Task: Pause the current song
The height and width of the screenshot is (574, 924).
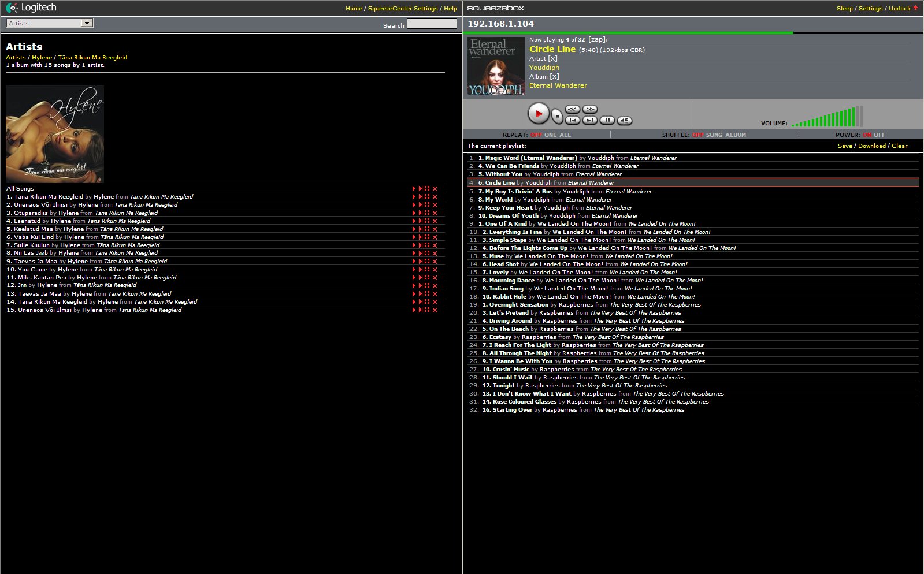Action: click(x=607, y=120)
